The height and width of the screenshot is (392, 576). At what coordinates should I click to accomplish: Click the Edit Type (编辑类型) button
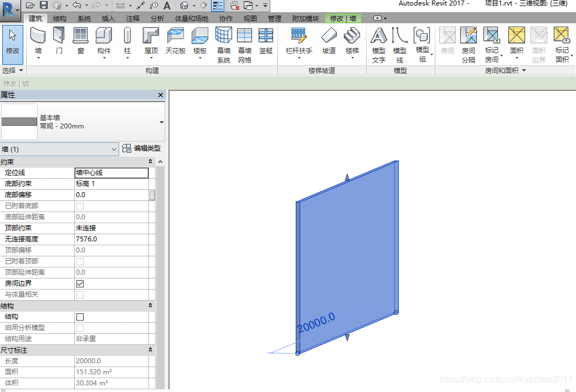[142, 149]
